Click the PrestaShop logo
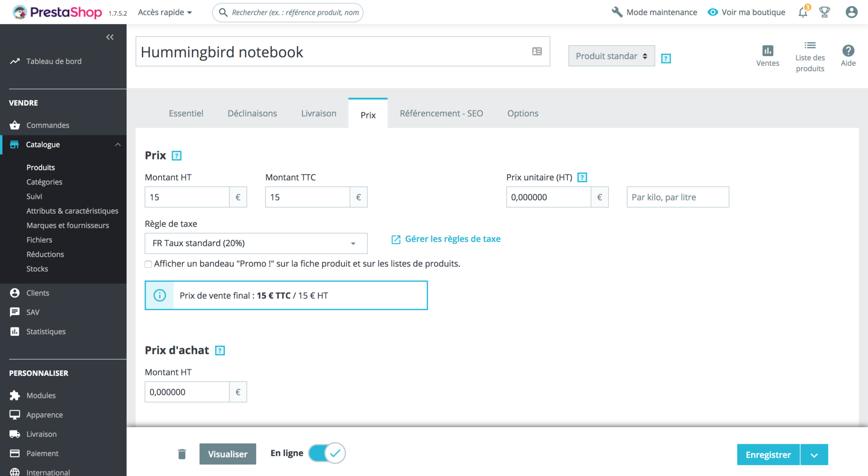This screenshot has width=868, height=476. click(x=57, y=12)
